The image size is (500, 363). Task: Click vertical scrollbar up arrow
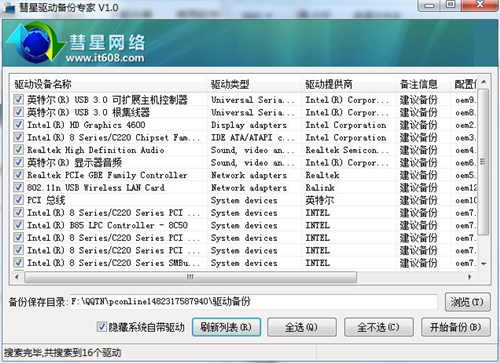[484, 82]
